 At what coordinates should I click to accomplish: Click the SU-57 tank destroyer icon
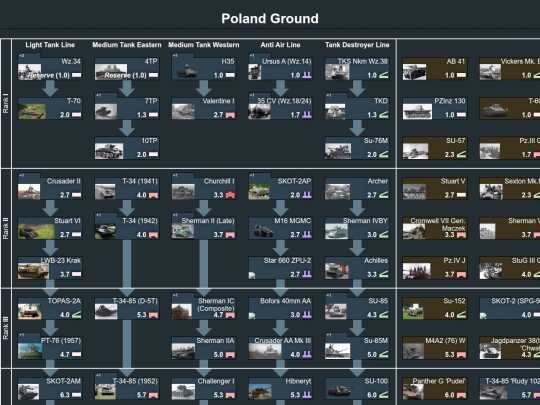(461, 155)
